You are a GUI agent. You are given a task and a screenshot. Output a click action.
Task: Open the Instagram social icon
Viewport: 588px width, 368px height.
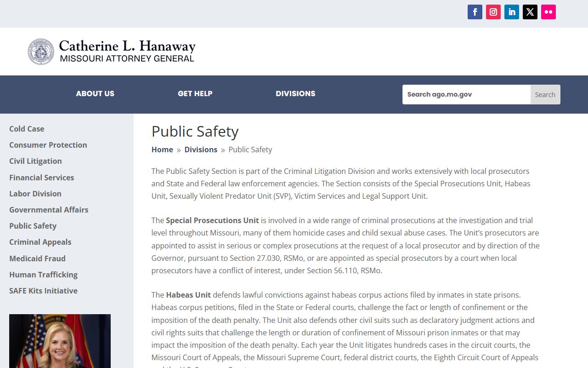(x=493, y=12)
